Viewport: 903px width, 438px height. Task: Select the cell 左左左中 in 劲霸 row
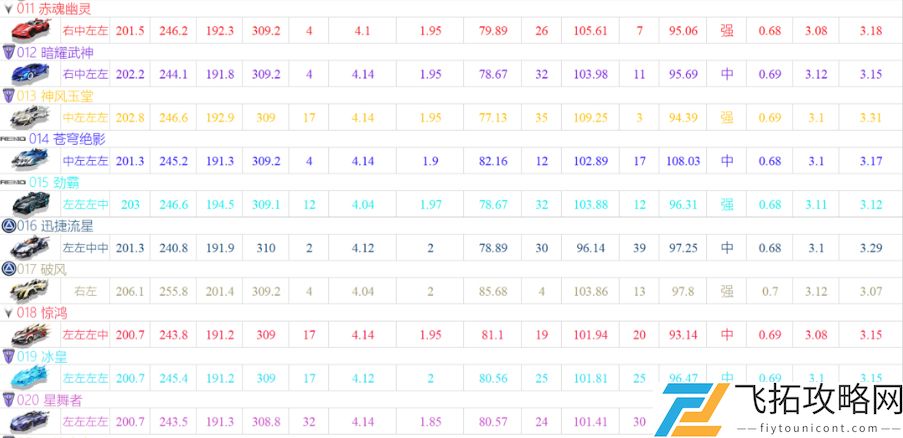tap(85, 204)
